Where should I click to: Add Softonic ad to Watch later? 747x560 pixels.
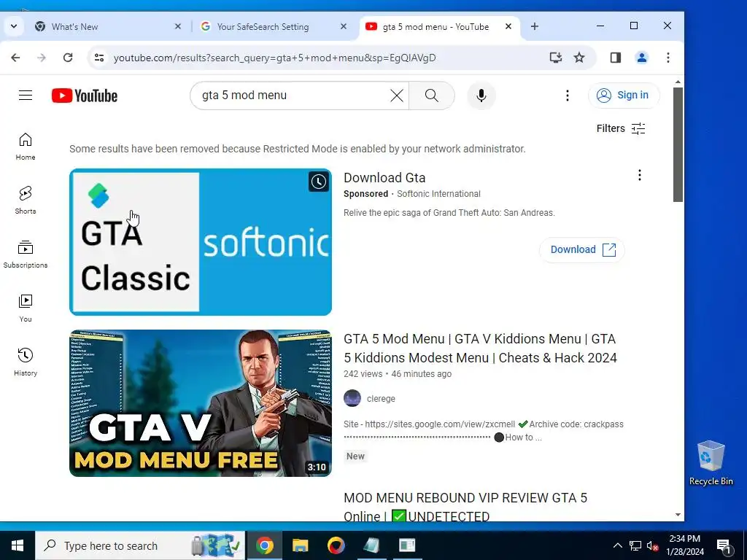(318, 182)
